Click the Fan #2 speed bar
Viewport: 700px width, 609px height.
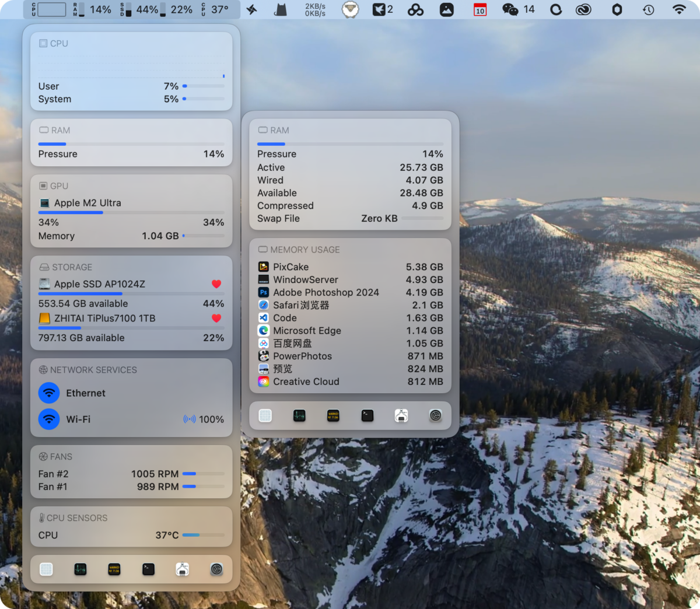point(204,474)
